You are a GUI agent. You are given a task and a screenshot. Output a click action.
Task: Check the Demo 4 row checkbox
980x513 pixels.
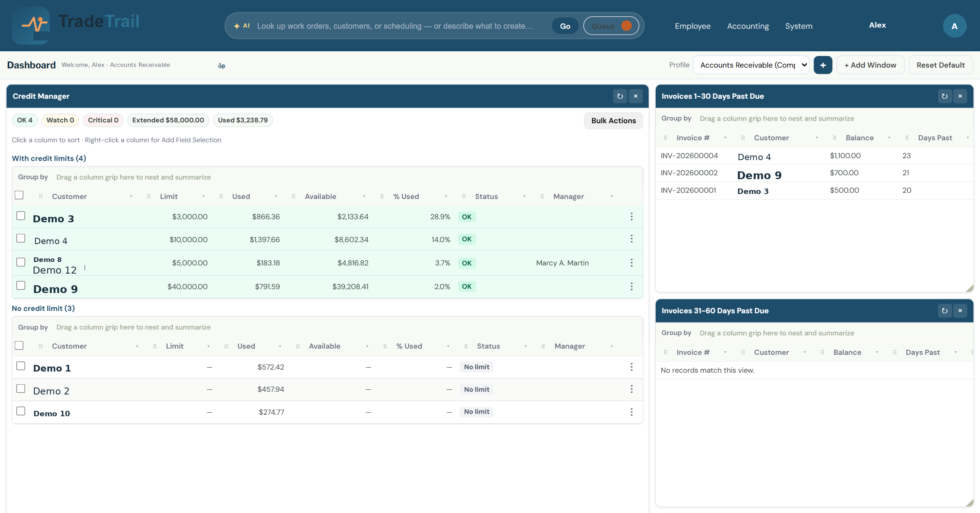(x=21, y=238)
